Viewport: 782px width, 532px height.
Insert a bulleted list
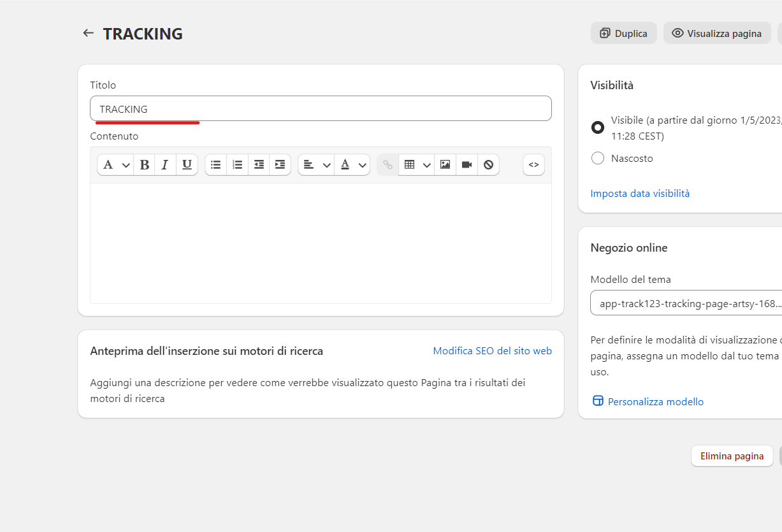216,164
